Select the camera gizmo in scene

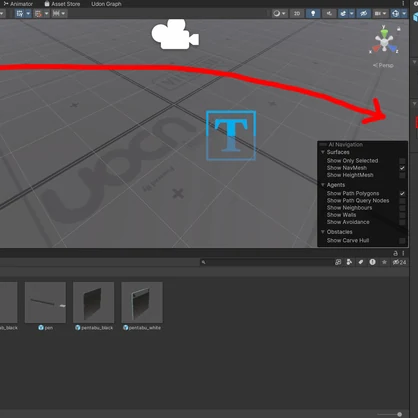point(175,34)
